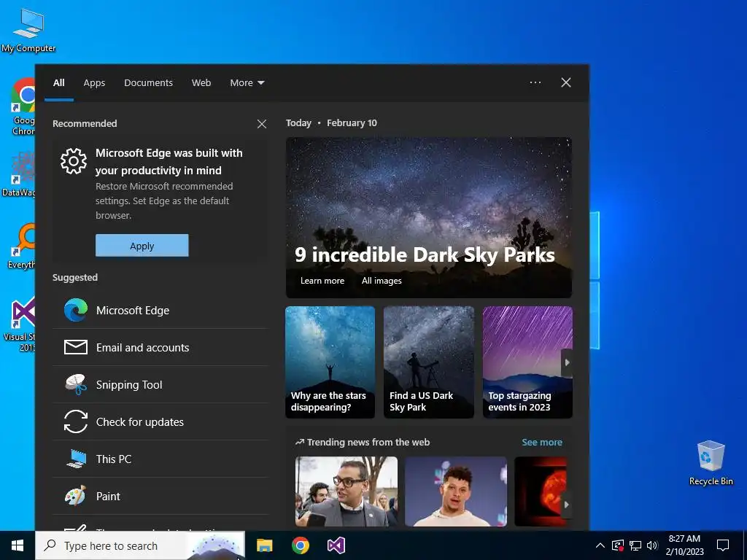
Task: Open Why are the stars disappearing card
Action: coord(330,362)
